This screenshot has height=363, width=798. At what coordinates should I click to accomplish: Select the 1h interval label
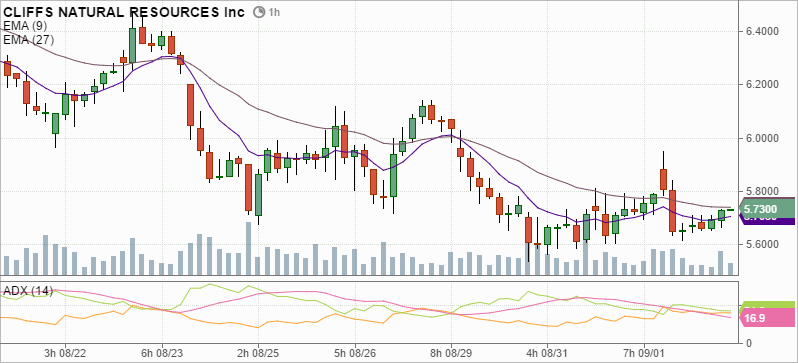point(274,12)
